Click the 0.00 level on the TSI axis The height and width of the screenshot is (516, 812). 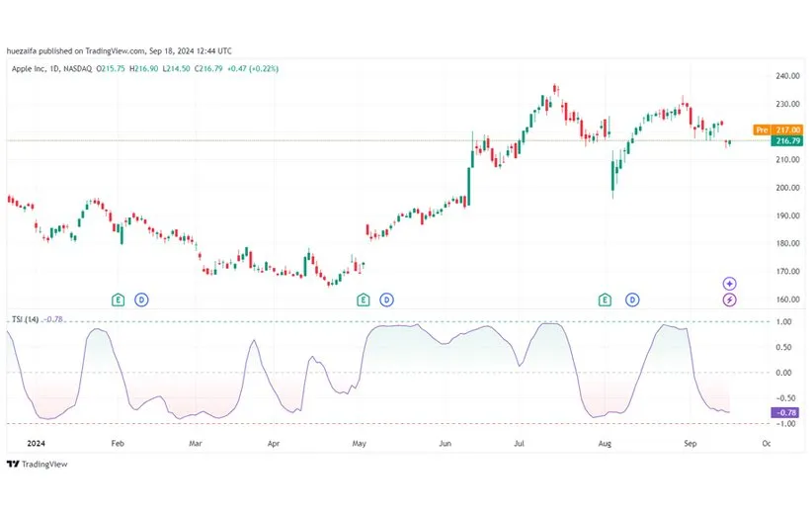pos(784,373)
